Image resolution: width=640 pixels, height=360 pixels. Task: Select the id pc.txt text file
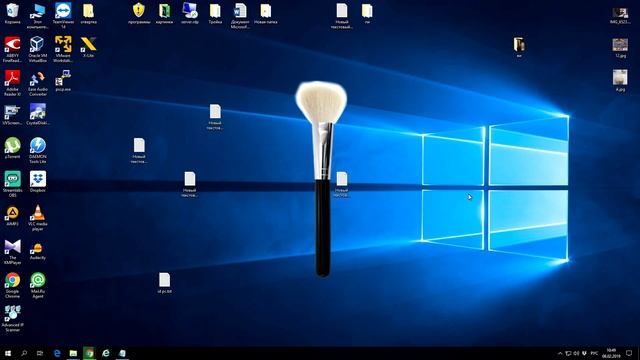(x=164, y=283)
